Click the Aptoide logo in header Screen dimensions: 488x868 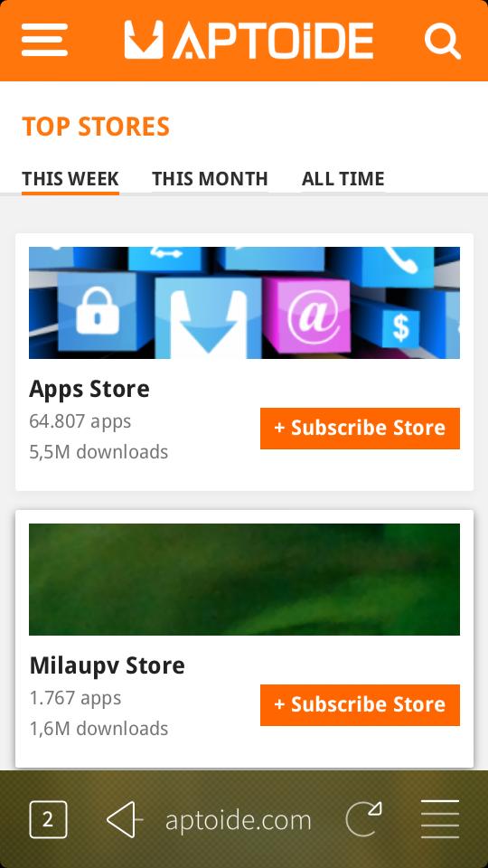click(249, 40)
